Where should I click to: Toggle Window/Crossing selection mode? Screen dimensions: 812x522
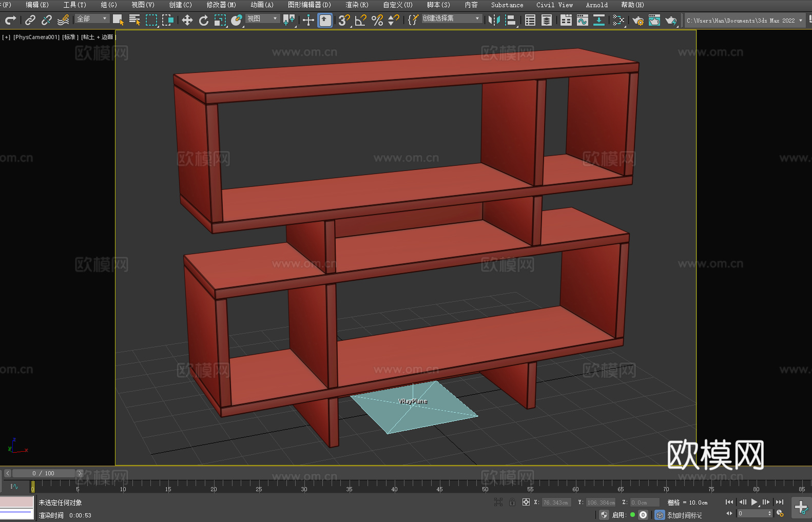pos(168,20)
